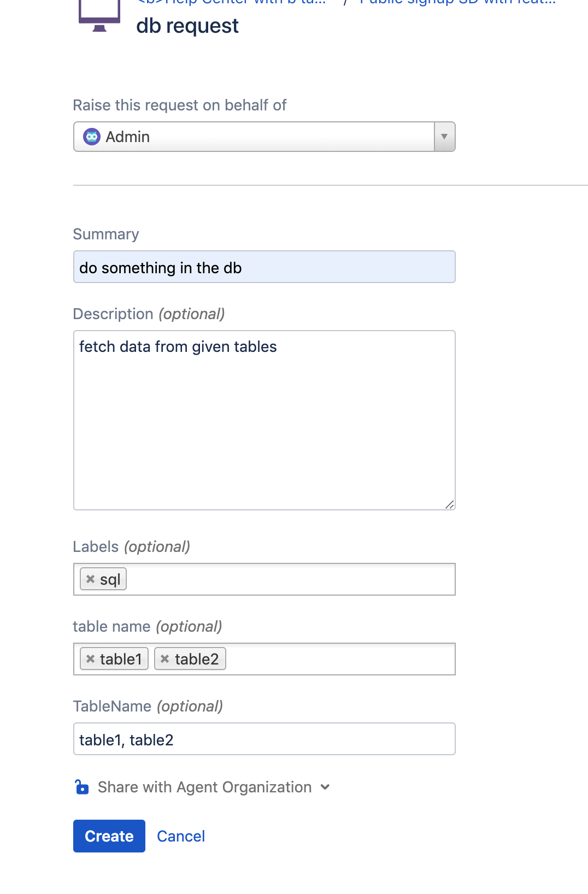The height and width of the screenshot is (894, 588).
Task: Click the textarea resize handle icon
Action: [450, 505]
